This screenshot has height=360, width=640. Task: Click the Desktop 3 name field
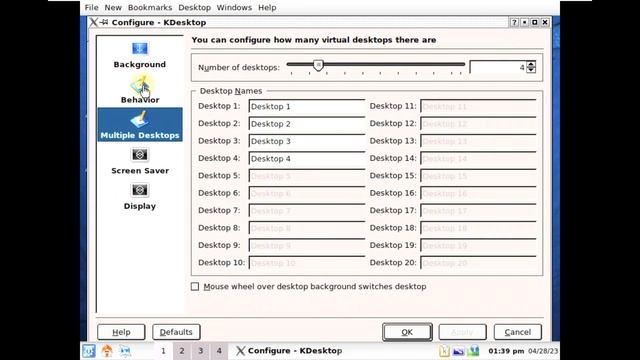(307, 141)
